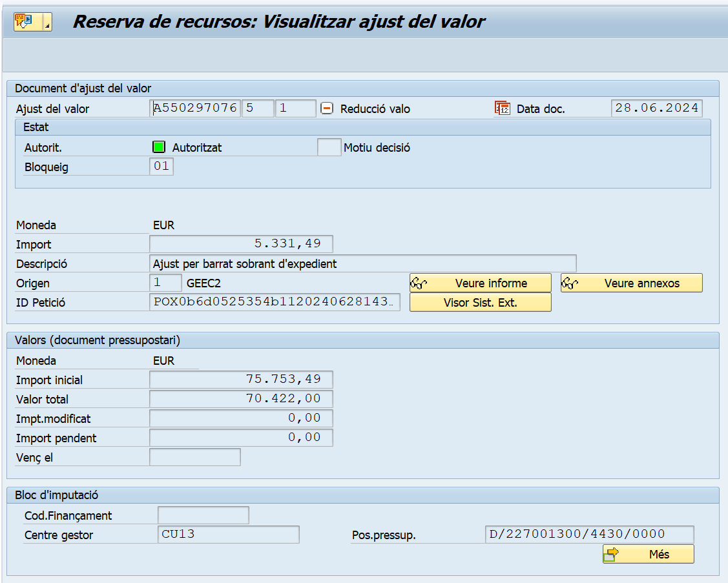Select the ID Petició field
The height and width of the screenshot is (583, 728).
point(275,302)
